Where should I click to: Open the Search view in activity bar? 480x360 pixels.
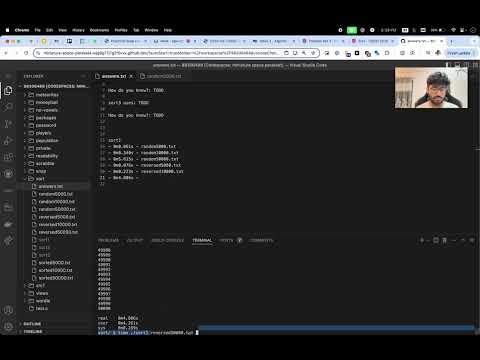click(8, 107)
